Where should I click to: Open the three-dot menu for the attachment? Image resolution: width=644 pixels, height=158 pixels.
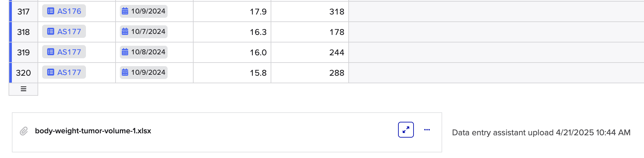(427, 130)
